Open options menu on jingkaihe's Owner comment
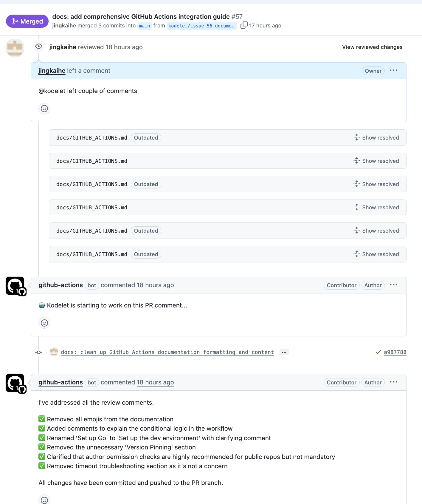422x504 pixels. pyautogui.click(x=393, y=70)
